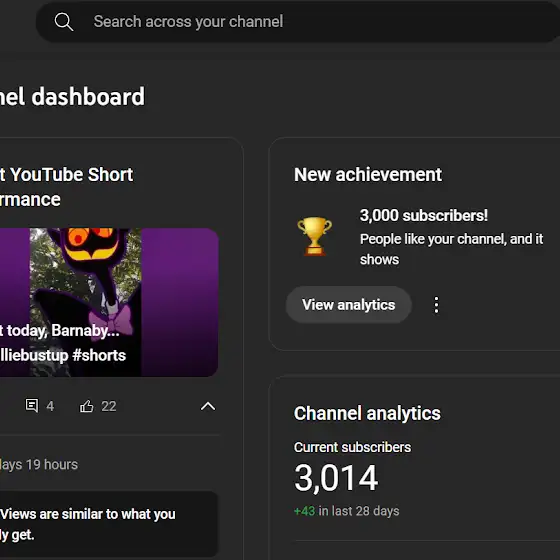Collapse the Short performance details chevron
Screen dimensions: 560x560
[208, 406]
